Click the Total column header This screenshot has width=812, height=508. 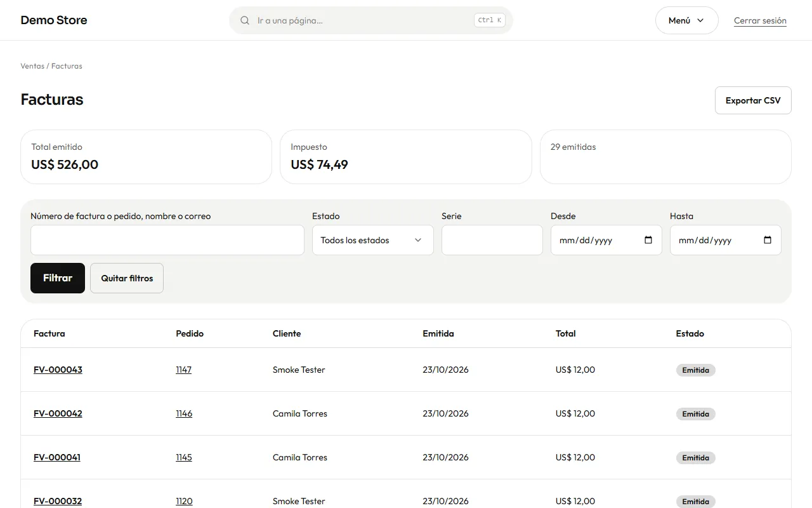pos(566,333)
